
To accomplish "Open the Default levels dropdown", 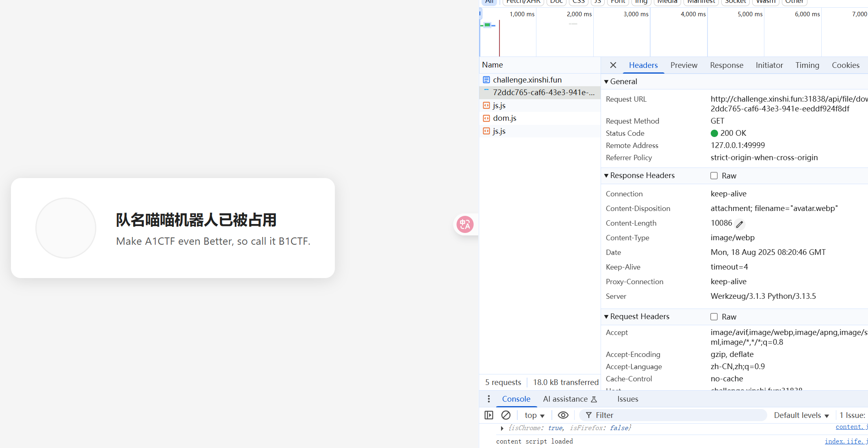I will coord(801,415).
